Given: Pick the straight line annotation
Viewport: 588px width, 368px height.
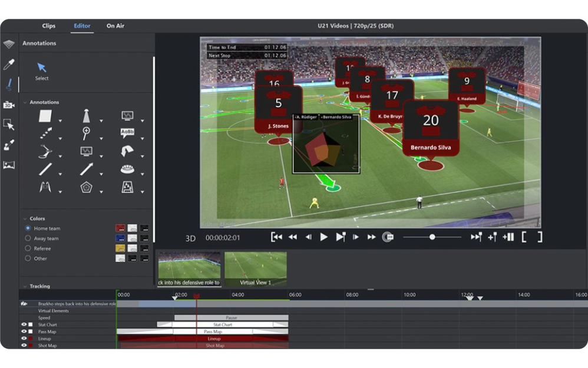Looking at the screenshot, I should tap(45, 169).
